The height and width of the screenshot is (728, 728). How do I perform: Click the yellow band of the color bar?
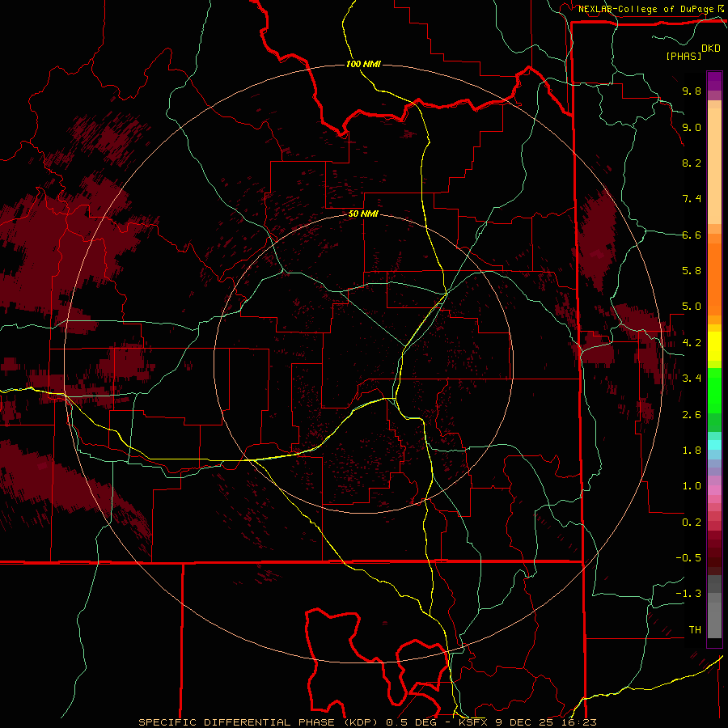[x=714, y=346]
